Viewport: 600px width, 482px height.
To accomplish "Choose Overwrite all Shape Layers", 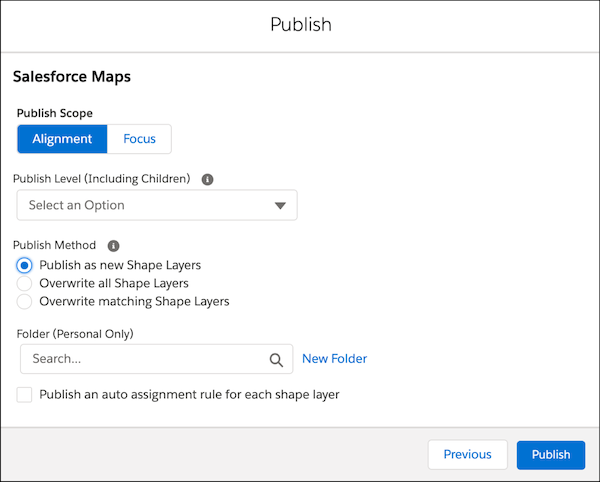I will point(24,283).
